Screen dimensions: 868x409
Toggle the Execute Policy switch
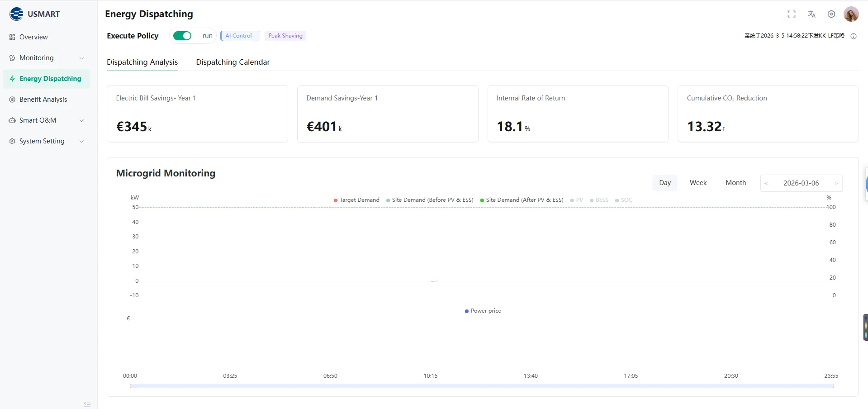182,36
